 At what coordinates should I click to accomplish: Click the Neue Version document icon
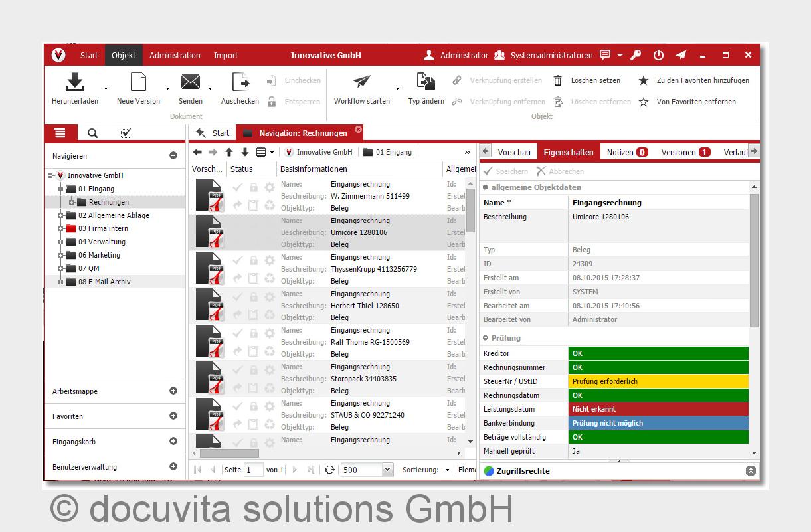pyautogui.click(x=138, y=82)
